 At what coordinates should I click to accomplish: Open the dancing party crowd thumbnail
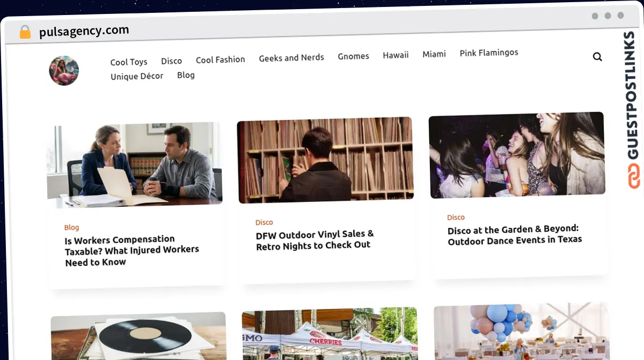click(x=517, y=155)
